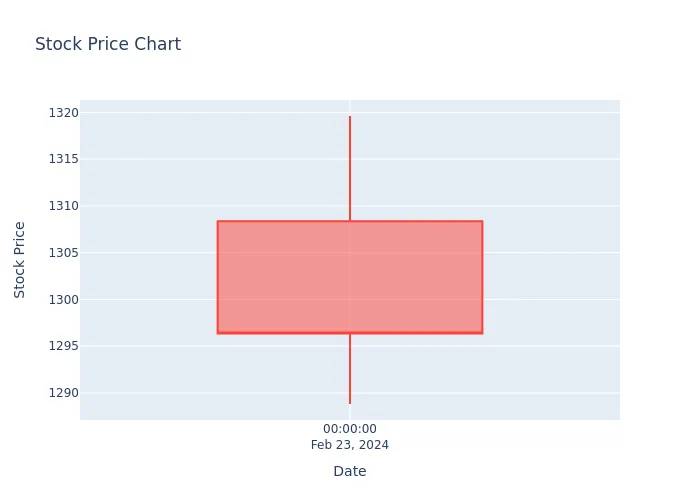Click the 1320 y-axis tick label
Screen dimensions: 700x500
[x=63, y=112]
